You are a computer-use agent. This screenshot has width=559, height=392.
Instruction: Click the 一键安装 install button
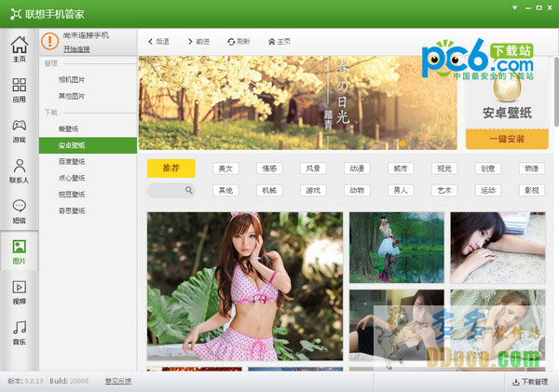pyautogui.click(x=507, y=139)
